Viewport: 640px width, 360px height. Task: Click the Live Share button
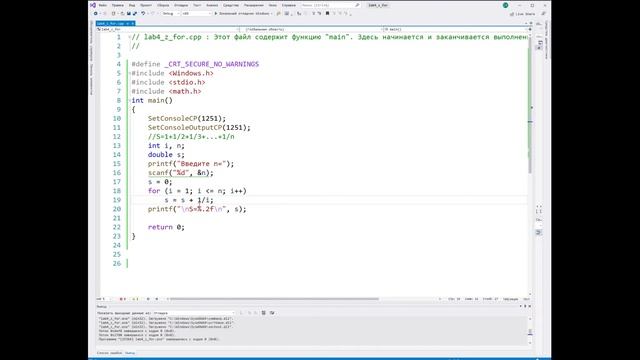(522, 14)
